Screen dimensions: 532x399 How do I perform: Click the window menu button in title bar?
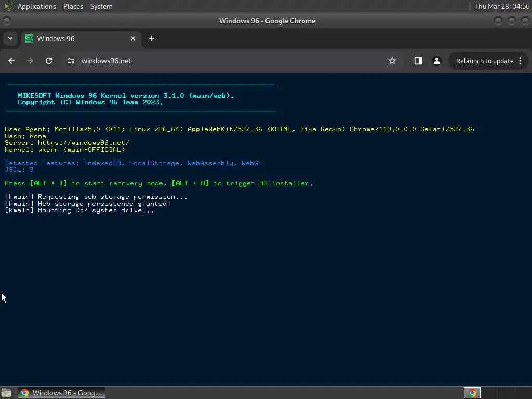tap(6, 21)
